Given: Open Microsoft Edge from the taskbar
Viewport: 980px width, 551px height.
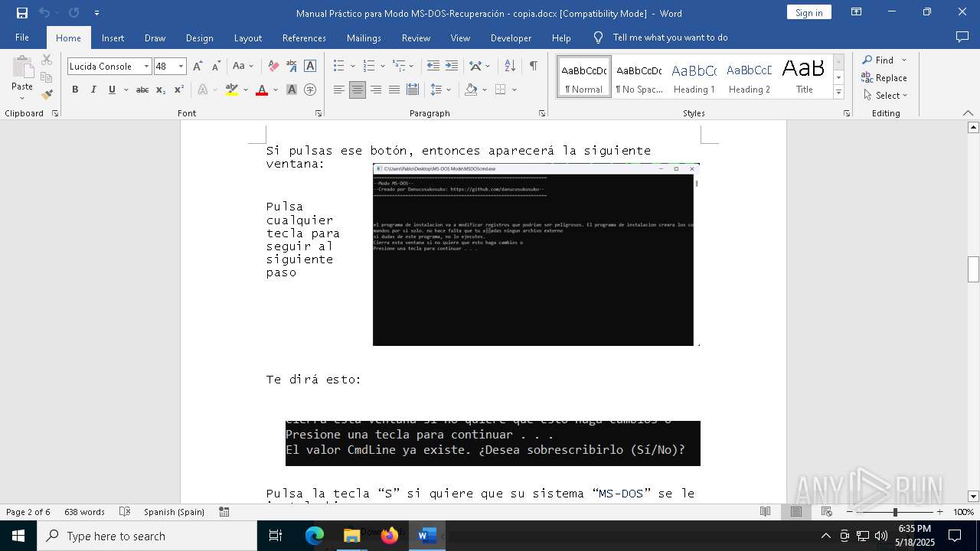Looking at the screenshot, I should pos(315,536).
